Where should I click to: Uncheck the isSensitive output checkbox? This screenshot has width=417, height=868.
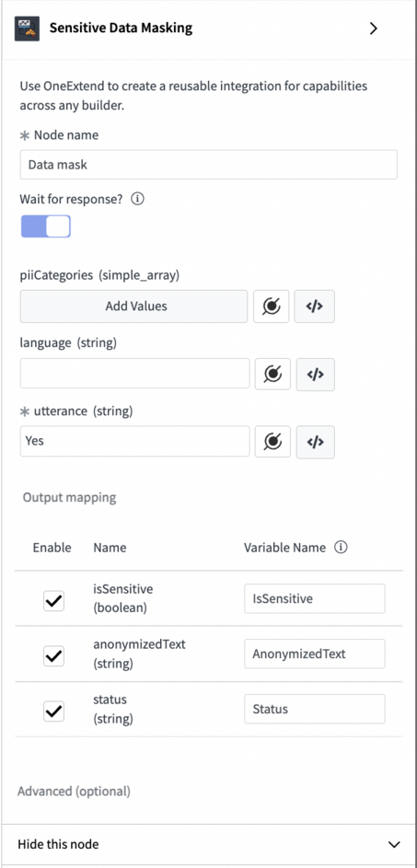pyautogui.click(x=53, y=601)
